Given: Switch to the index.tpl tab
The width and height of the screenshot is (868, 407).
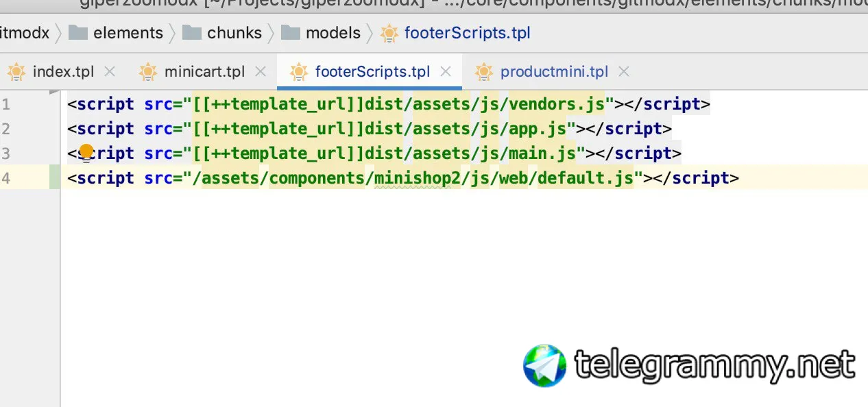Looking at the screenshot, I should [x=63, y=72].
